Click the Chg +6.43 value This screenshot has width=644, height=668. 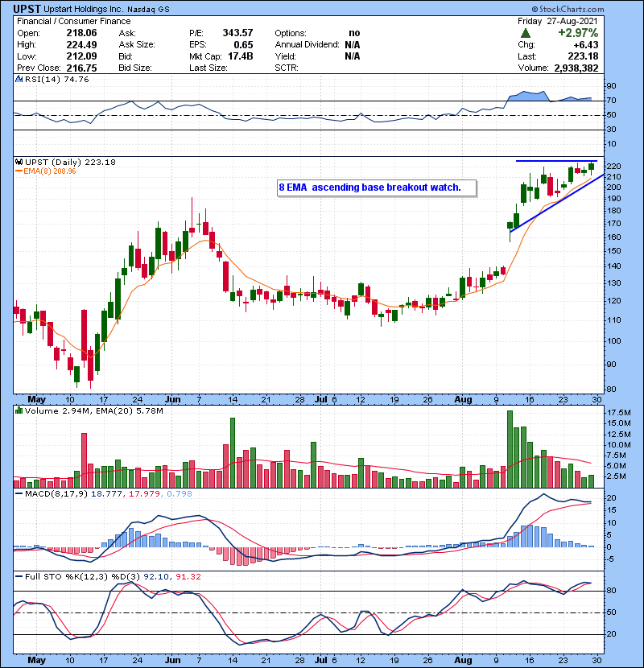pyautogui.click(x=585, y=45)
